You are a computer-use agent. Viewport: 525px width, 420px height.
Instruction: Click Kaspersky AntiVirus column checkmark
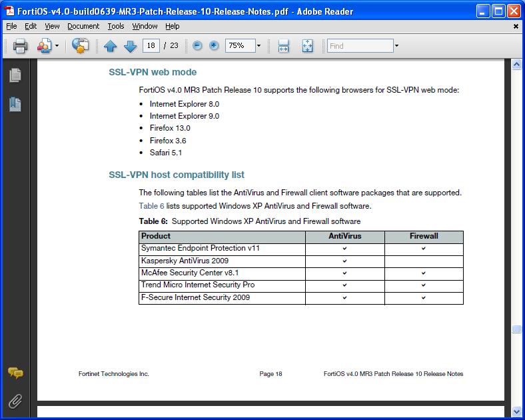[x=345, y=261]
